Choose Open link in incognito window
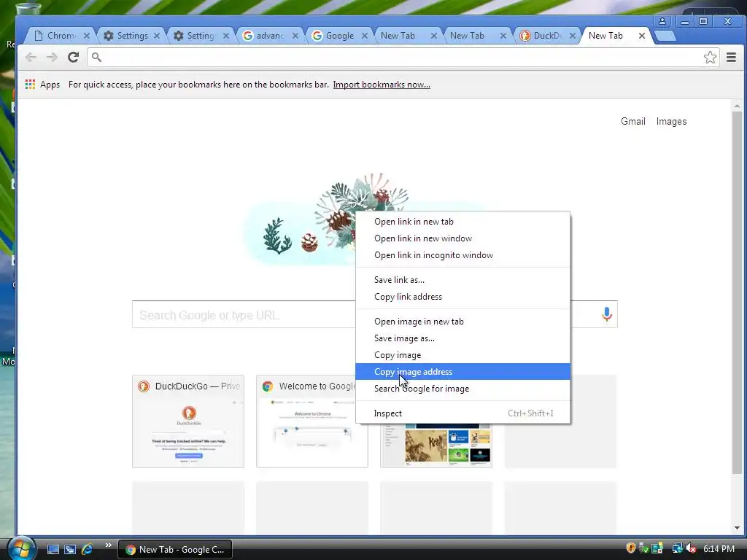 462,255
